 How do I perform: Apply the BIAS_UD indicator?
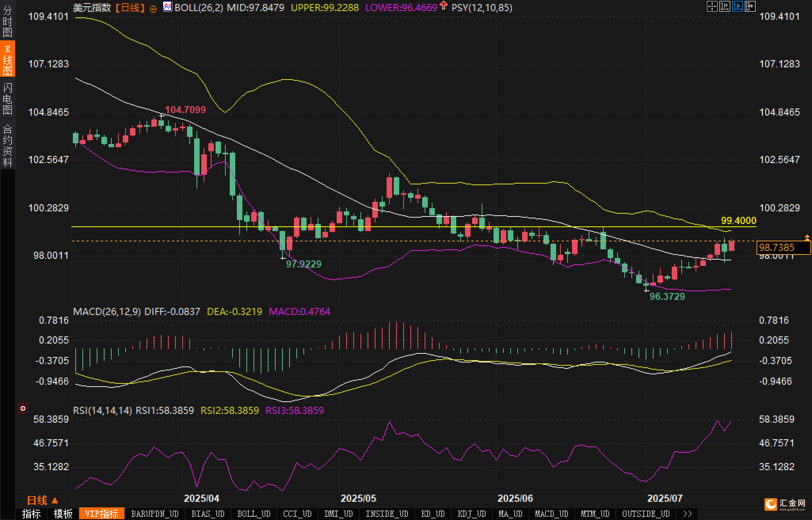click(x=208, y=514)
